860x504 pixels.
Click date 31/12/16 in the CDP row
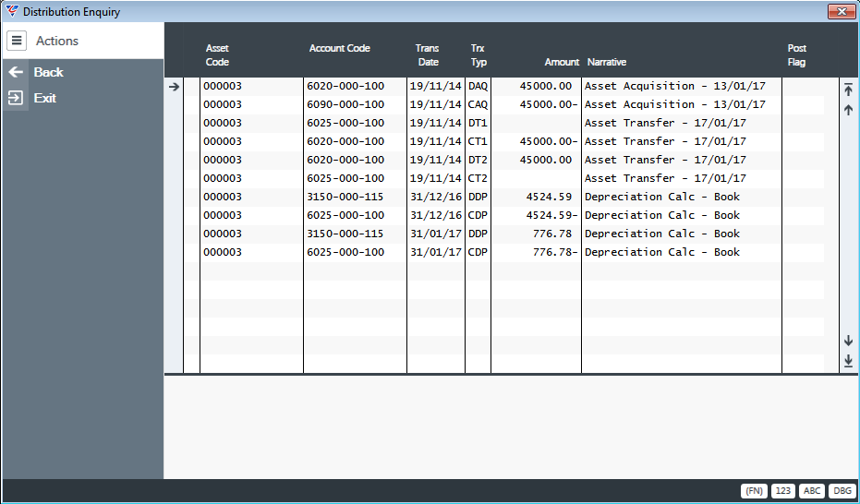435,215
